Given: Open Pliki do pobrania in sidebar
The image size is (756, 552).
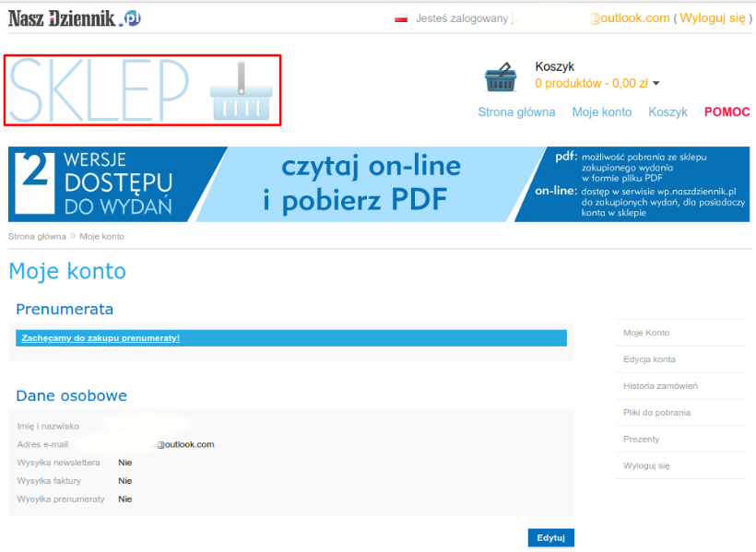Looking at the screenshot, I should tap(656, 412).
